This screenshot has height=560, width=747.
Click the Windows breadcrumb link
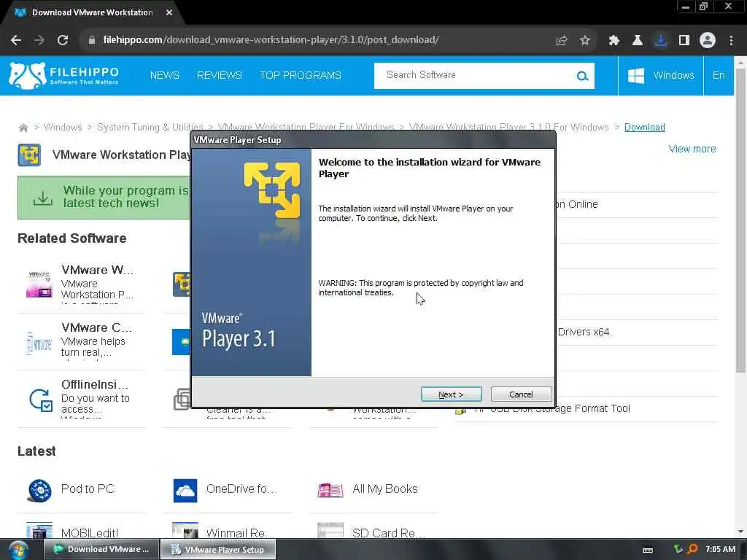coord(63,127)
